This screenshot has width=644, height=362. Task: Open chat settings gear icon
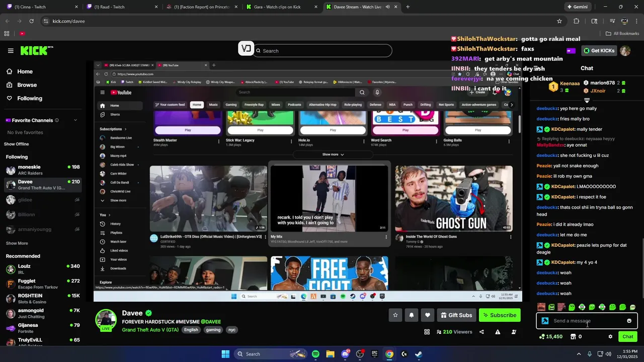(x=610, y=337)
